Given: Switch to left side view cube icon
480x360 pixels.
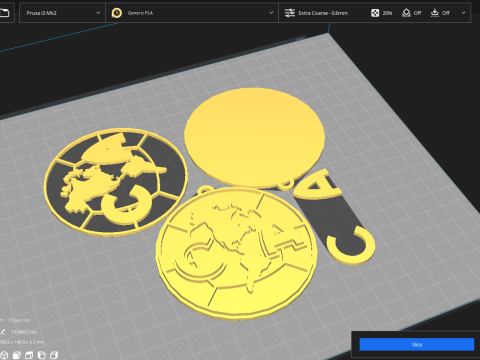Looking at the screenshot, I should [x=41, y=355].
